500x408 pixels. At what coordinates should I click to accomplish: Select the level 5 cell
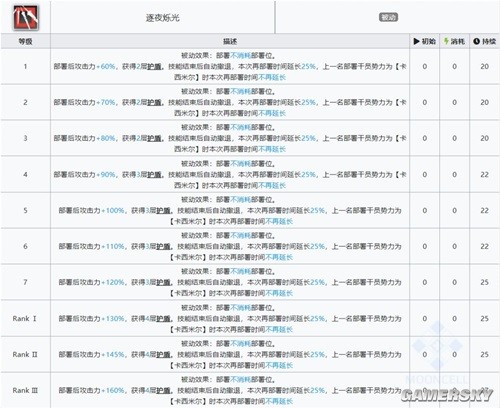tap(25, 210)
